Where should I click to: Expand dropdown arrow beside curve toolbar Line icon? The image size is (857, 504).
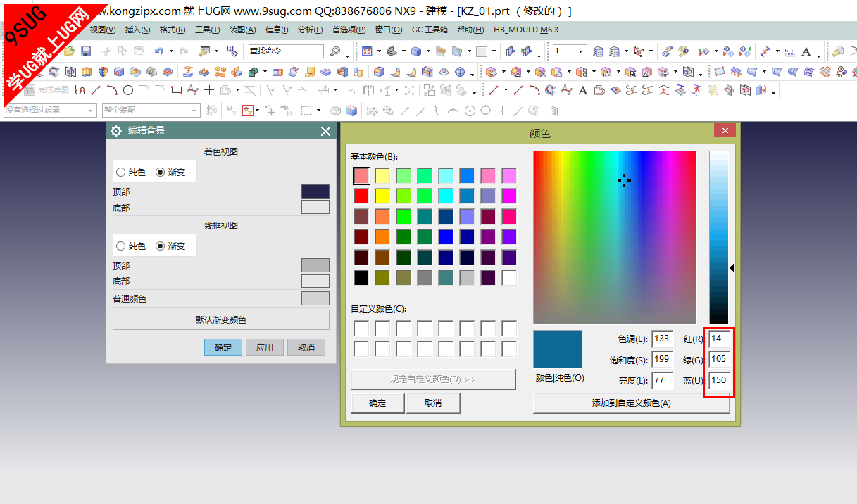(x=505, y=90)
